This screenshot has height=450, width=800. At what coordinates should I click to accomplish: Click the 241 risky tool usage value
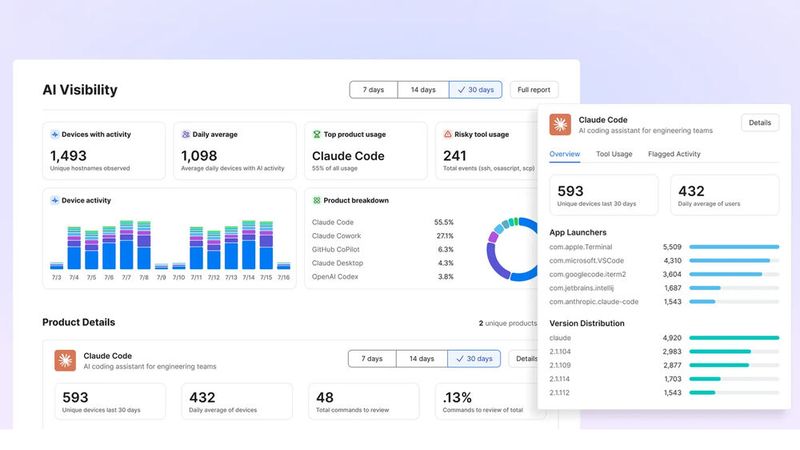click(455, 156)
